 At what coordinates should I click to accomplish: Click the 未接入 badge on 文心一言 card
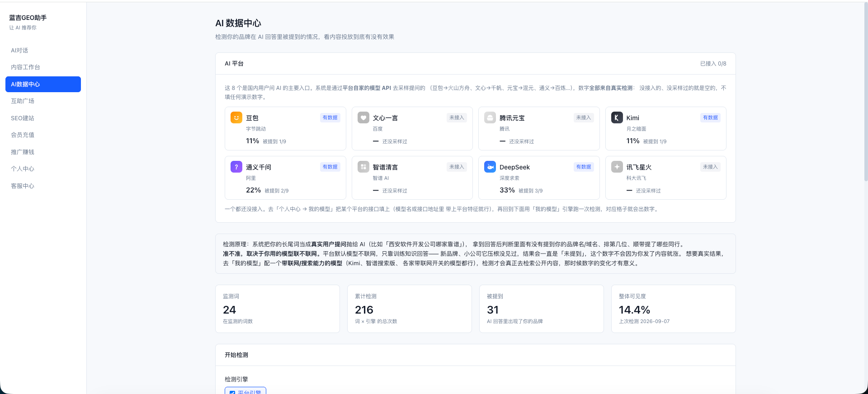coord(457,117)
